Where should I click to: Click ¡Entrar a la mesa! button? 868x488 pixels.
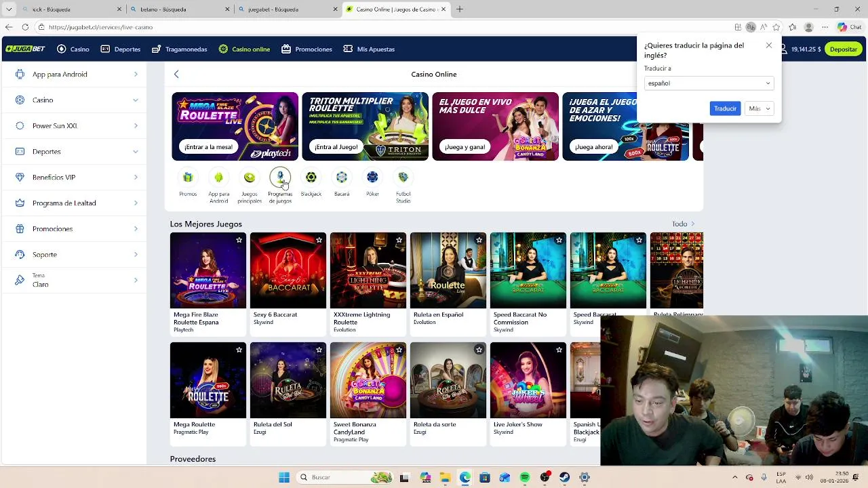(208, 146)
